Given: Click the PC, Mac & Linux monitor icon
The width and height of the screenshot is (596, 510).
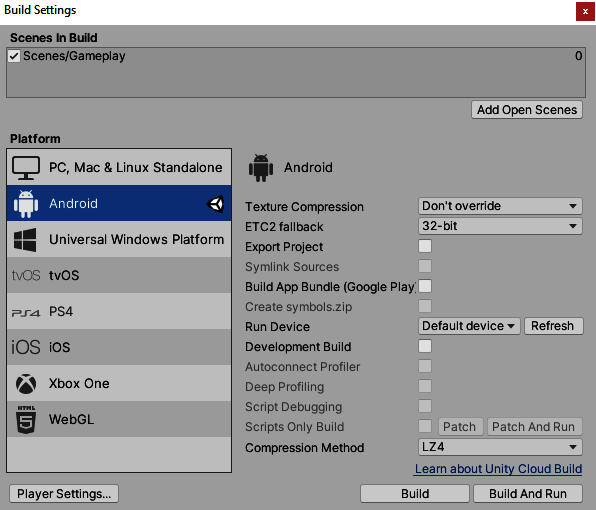Looking at the screenshot, I should [x=26, y=168].
